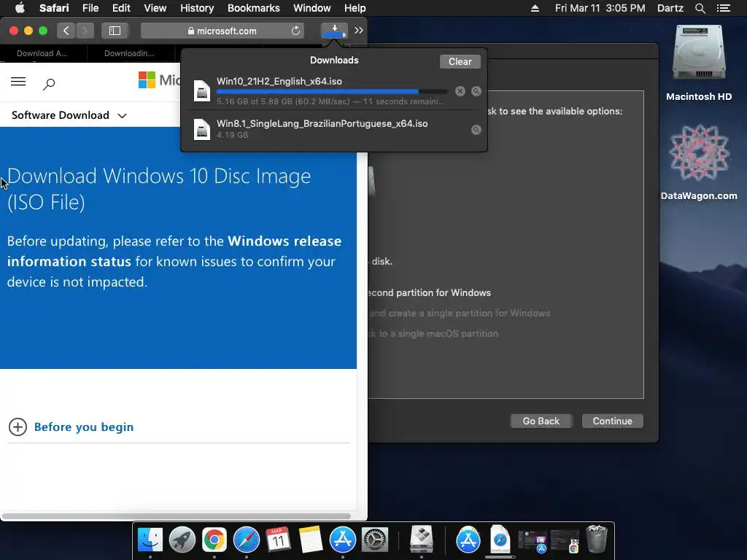Open the Safari menu
747x560 pixels.
coord(54,8)
